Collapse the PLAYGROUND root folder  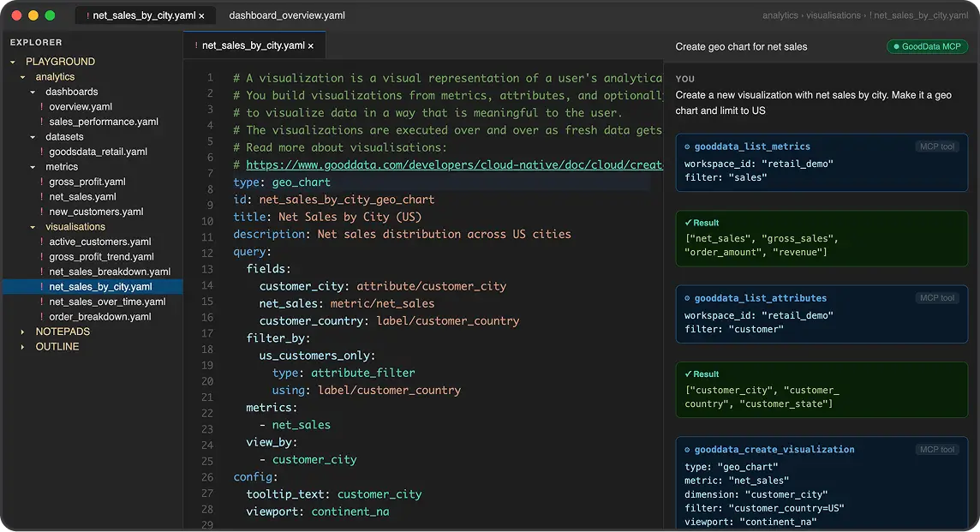coord(13,62)
